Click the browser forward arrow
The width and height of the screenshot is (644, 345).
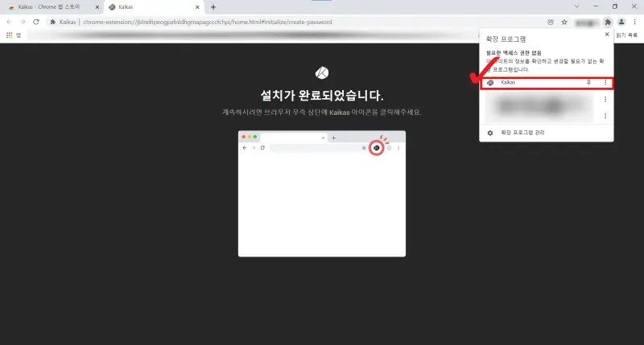point(23,22)
